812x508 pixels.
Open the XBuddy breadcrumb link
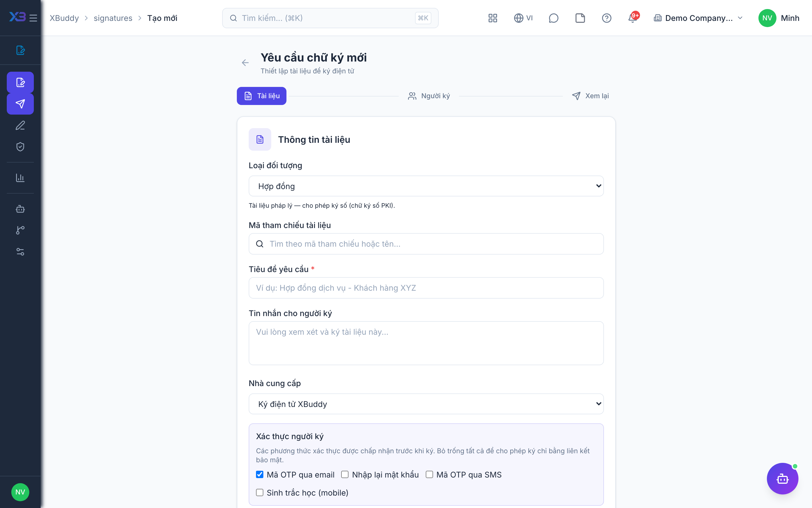point(64,18)
